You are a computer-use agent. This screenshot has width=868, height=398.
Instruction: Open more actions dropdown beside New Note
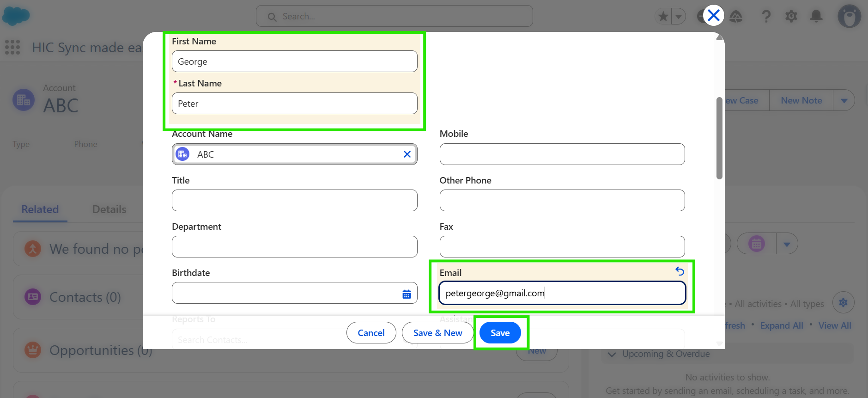(844, 100)
